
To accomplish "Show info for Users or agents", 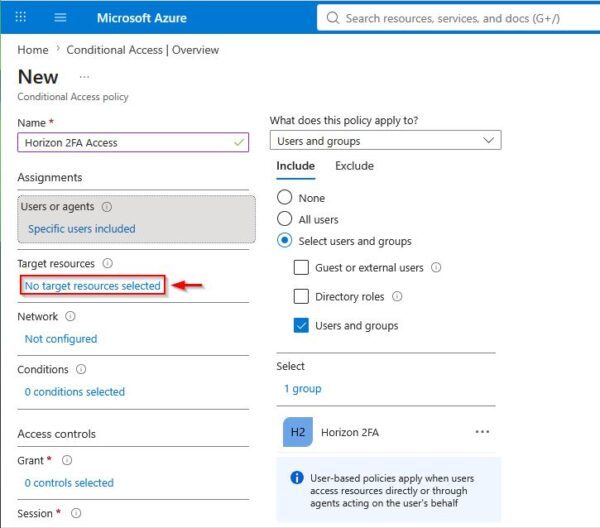I will pos(107,207).
